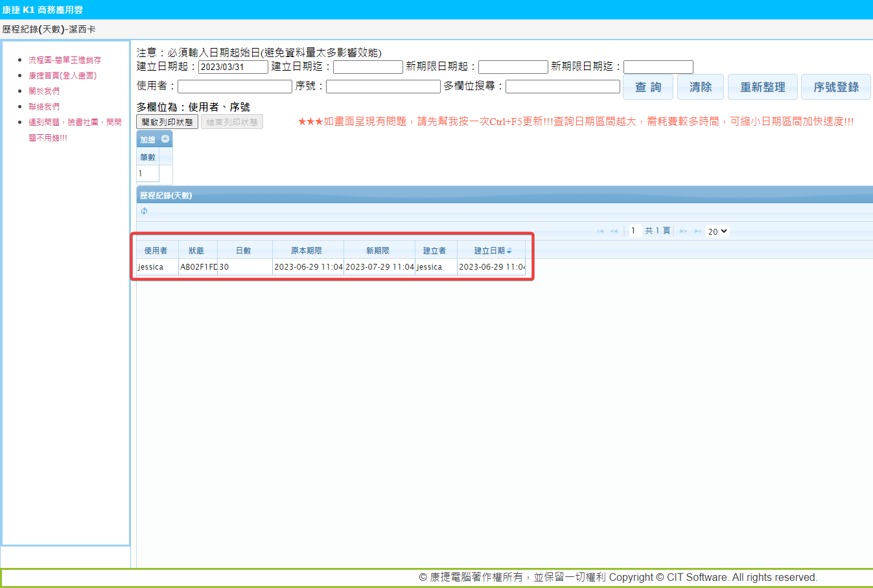The width and height of the screenshot is (873, 588).
Task: Click the 建立日期起 date field
Action: 233,67
